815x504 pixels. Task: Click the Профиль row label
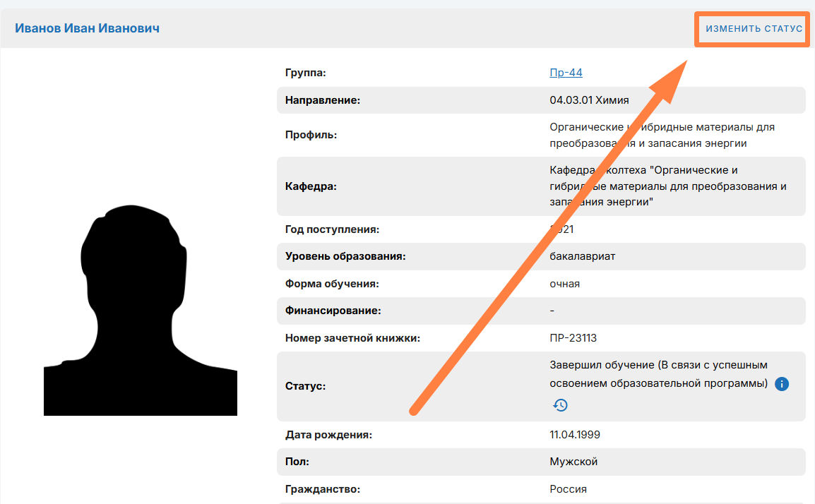(x=311, y=135)
